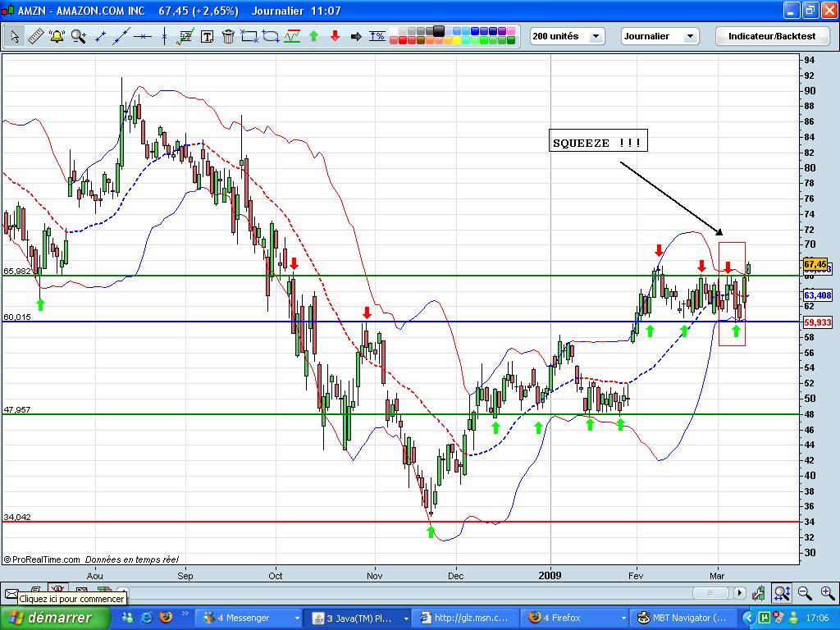Click the right scroll arrow button
The image size is (840, 630).
pos(740,593)
